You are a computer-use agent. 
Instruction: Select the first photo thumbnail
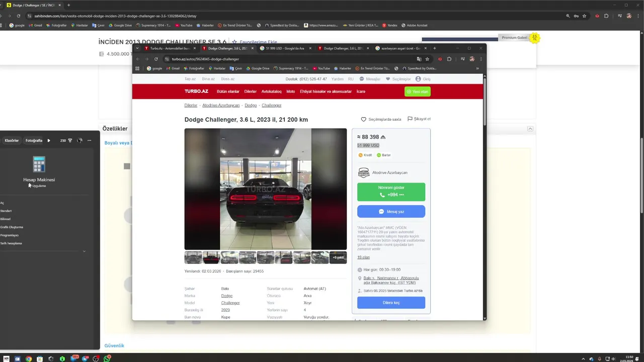click(193, 257)
